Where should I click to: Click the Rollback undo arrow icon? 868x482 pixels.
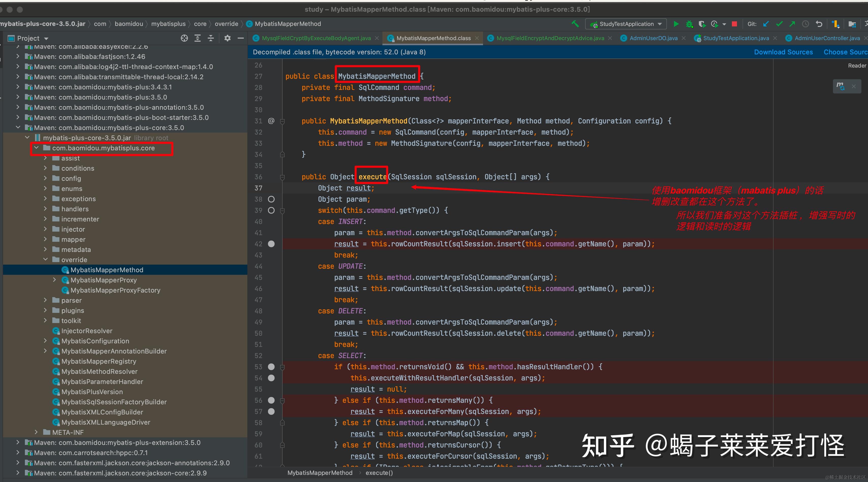pos(819,24)
